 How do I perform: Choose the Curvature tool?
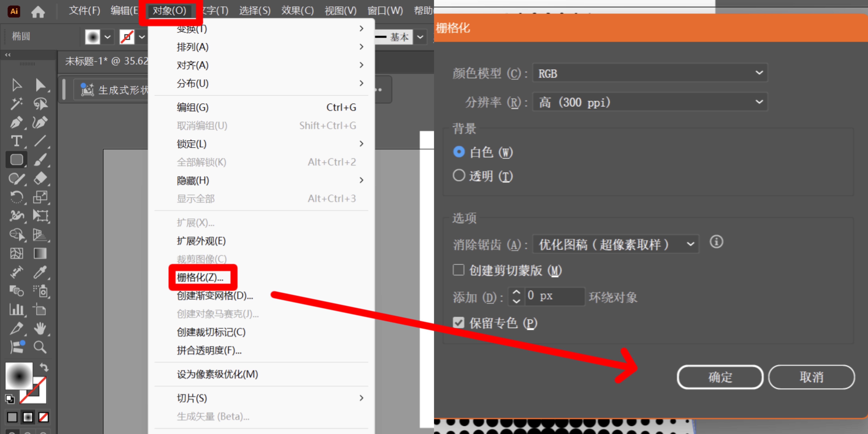[40, 122]
